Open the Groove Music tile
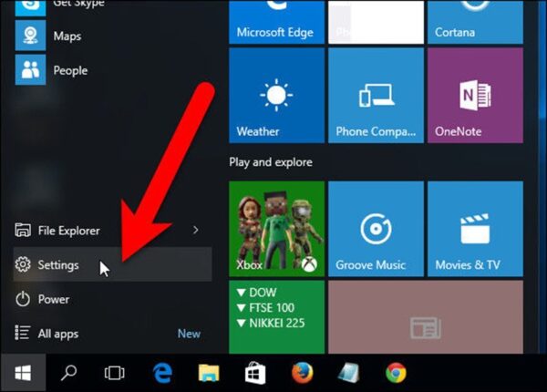This screenshot has width=547, height=392. (x=376, y=228)
